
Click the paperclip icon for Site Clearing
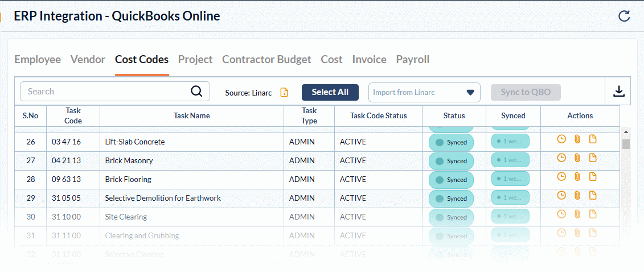click(x=577, y=214)
